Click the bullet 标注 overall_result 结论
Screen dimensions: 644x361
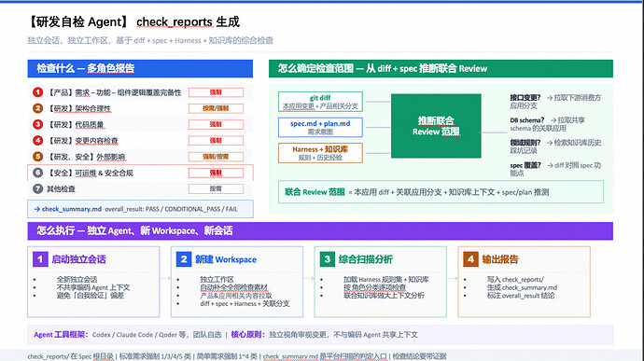click(x=521, y=296)
